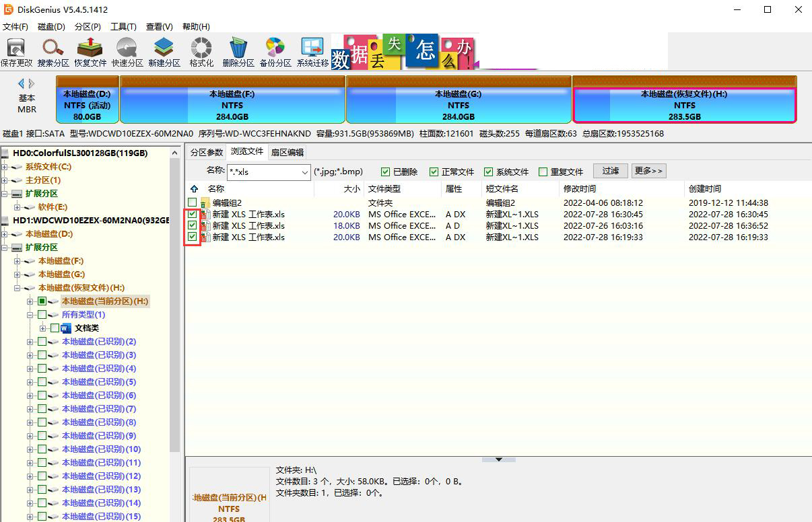Expand 本地磁盘(已识别)(2) tree node

pyautogui.click(x=30, y=342)
